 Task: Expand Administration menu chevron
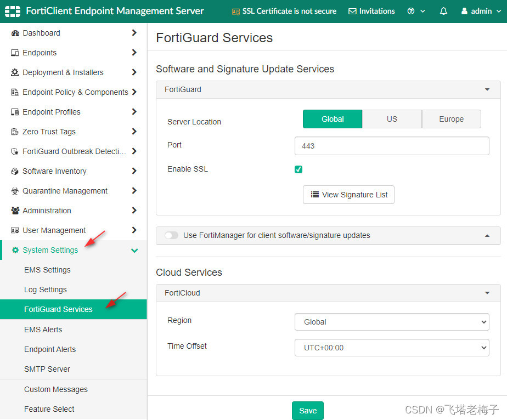(134, 210)
